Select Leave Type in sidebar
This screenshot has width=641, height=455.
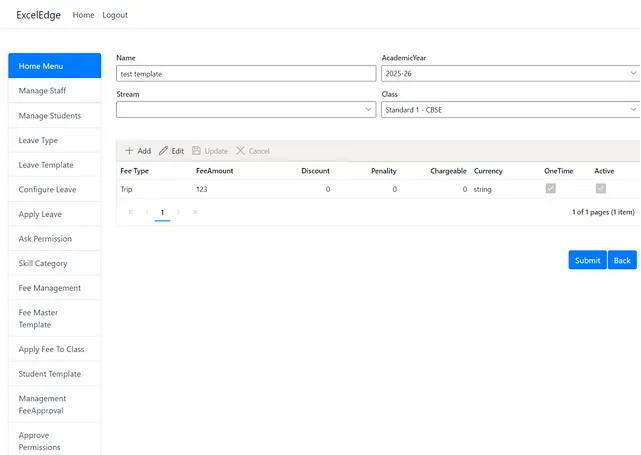[55, 140]
